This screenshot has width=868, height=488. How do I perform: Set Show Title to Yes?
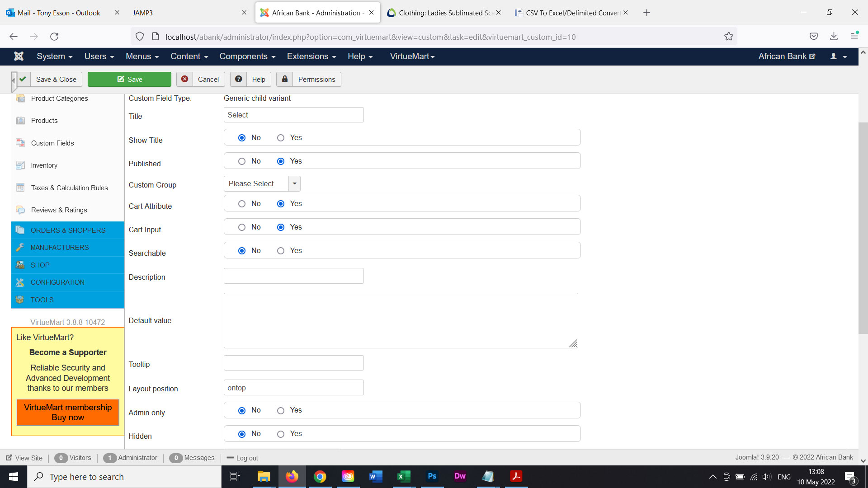click(x=281, y=138)
